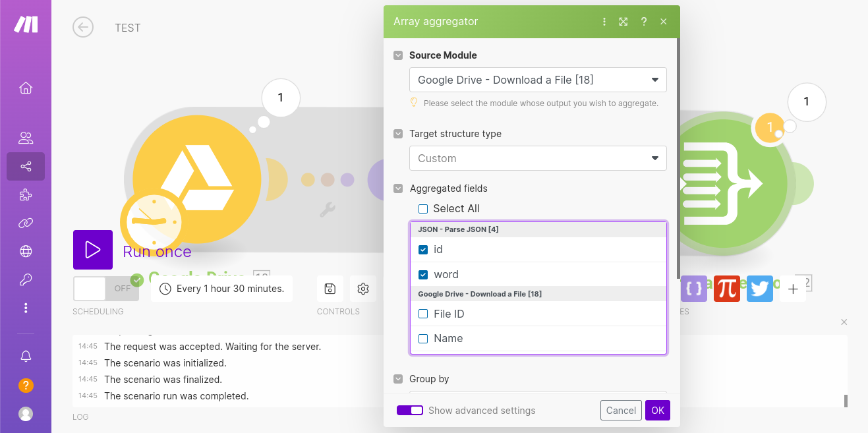
Task: Check the Name field checkbox
Action: coord(423,338)
